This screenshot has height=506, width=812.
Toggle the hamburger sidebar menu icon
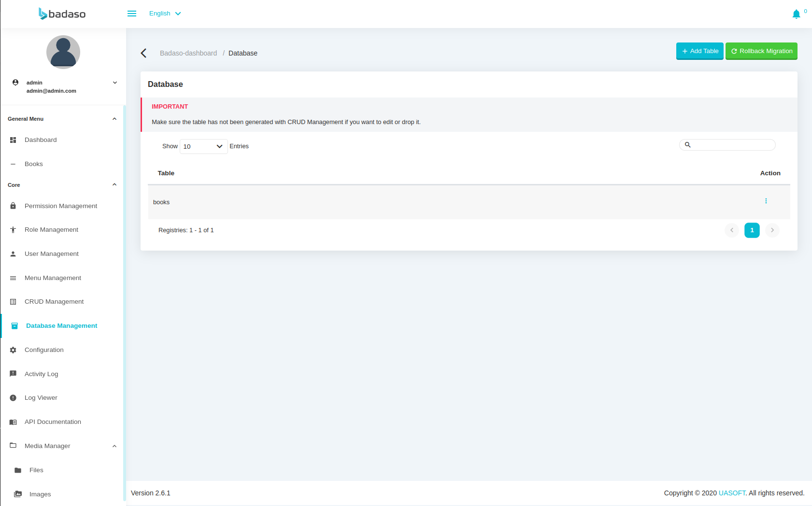point(132,14)
